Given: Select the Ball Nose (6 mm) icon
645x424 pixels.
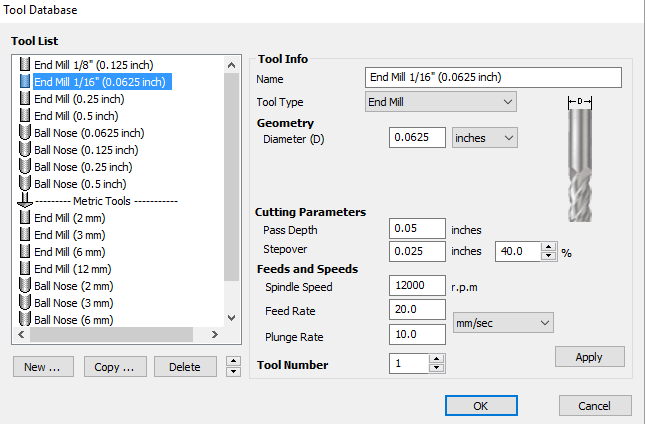Looking at the screenshot, I should (26, 319).
